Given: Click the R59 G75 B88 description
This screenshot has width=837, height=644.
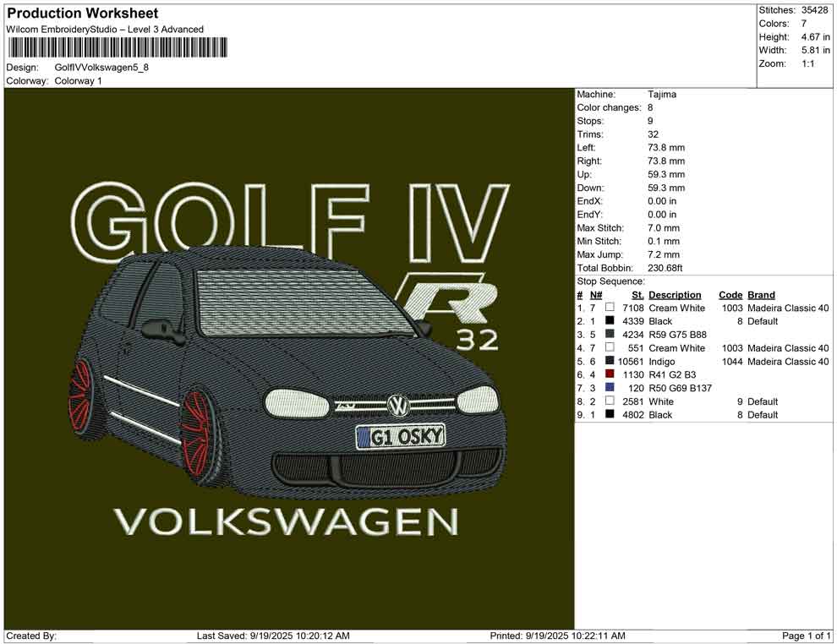Looking at the screenshot, I should (677, 335).
